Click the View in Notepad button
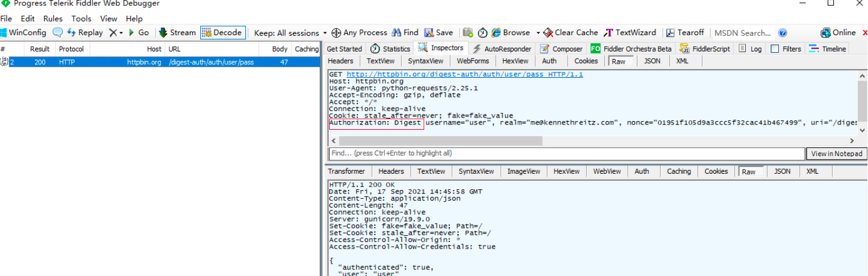 tap(836, 154)
